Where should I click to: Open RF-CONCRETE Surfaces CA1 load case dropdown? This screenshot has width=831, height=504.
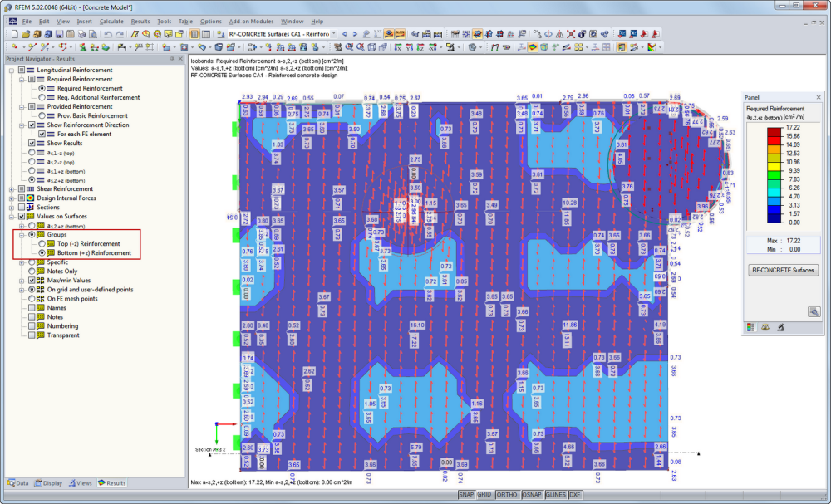click(334, 34)
